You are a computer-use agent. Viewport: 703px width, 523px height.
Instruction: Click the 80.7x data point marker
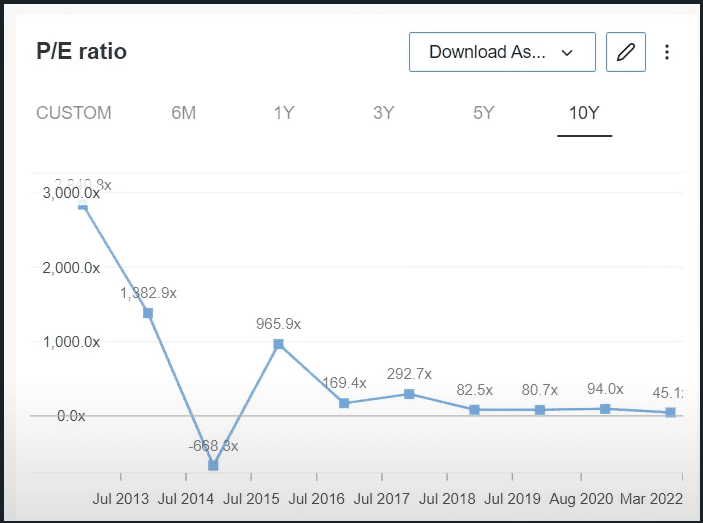tap(540, 410)
